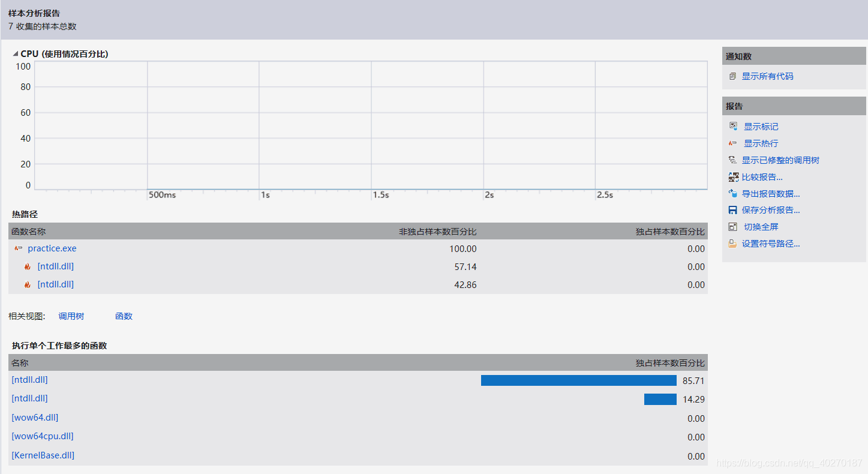Open the [ntdll.dll] hot path row with 57.14
This screenshot has width=868, height=474.
(55, 266)
